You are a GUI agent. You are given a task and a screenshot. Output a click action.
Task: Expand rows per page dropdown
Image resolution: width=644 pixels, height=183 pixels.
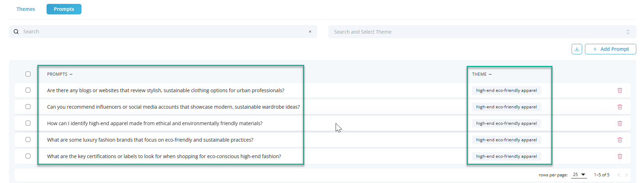[x=579, y=175]
